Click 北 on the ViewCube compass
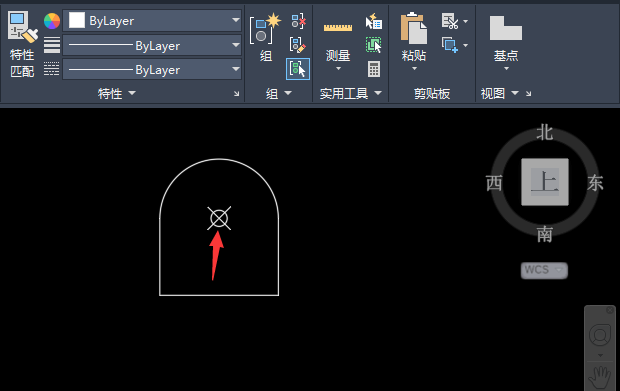The height and width of the screenshot is (391, 620). pos(544,132)
